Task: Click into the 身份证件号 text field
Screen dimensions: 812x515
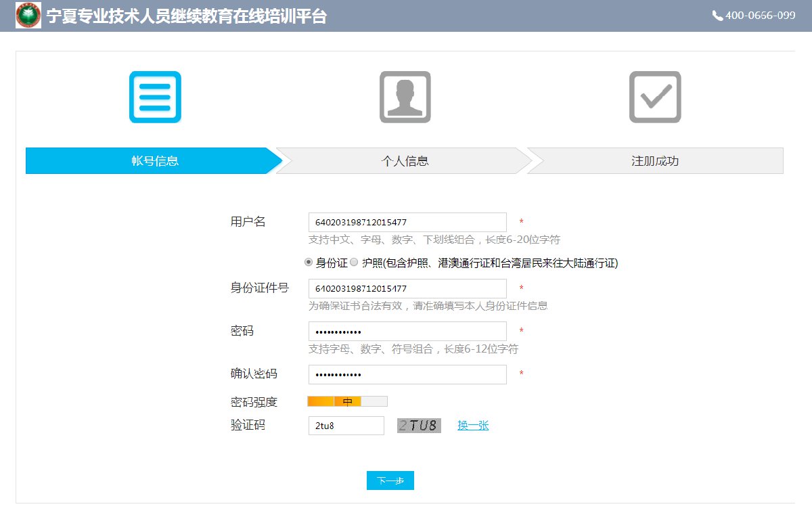Action: pos(407,288)
